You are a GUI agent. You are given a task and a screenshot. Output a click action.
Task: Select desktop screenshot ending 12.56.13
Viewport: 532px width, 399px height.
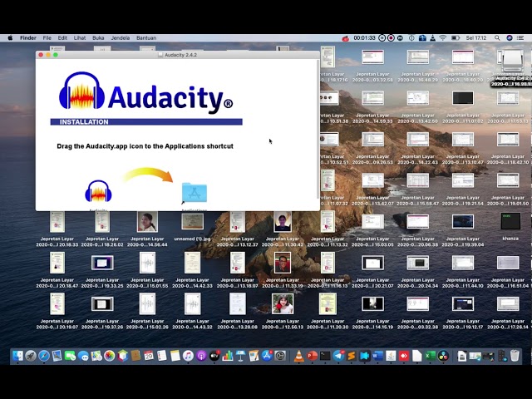(283, 303)
